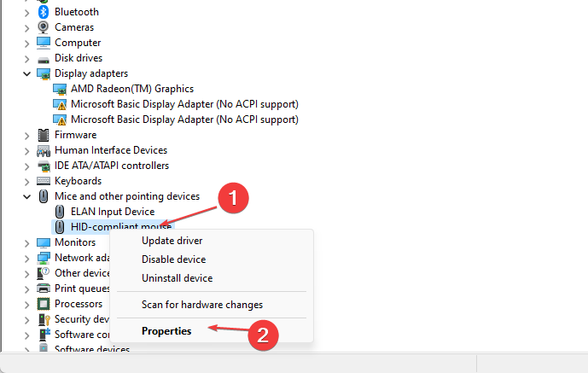The image size is (588, 373).
Task: Click the Keyboards category icon
Action: click(x=44, y=181)
